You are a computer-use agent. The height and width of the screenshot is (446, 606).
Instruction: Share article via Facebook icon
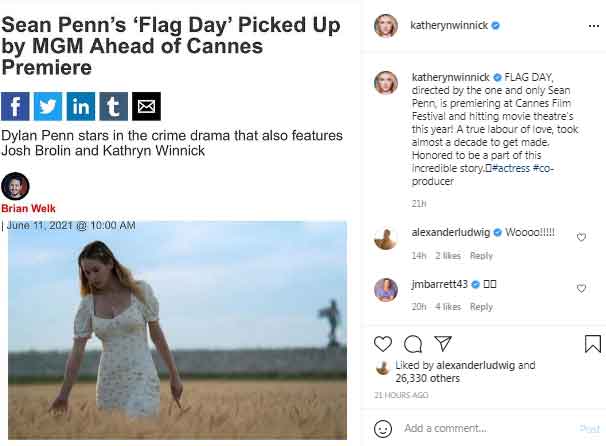click(16, 106)
